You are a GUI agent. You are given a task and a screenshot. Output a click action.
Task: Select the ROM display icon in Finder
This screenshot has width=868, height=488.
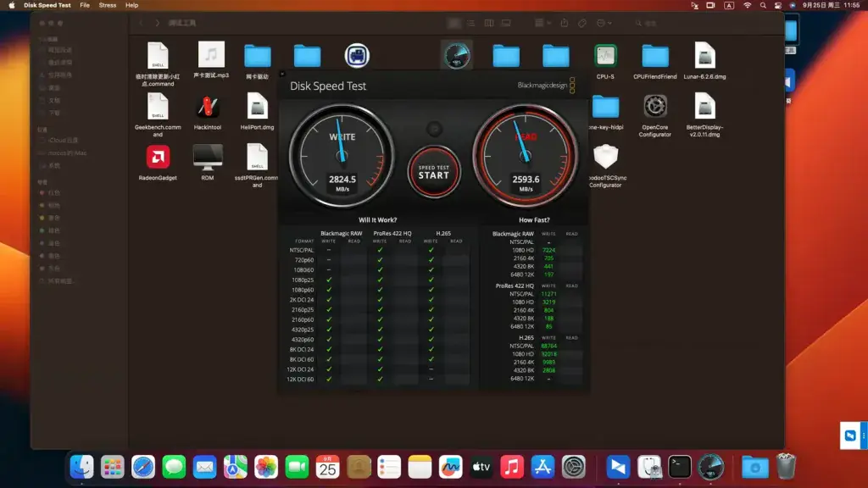coord(208,163)
